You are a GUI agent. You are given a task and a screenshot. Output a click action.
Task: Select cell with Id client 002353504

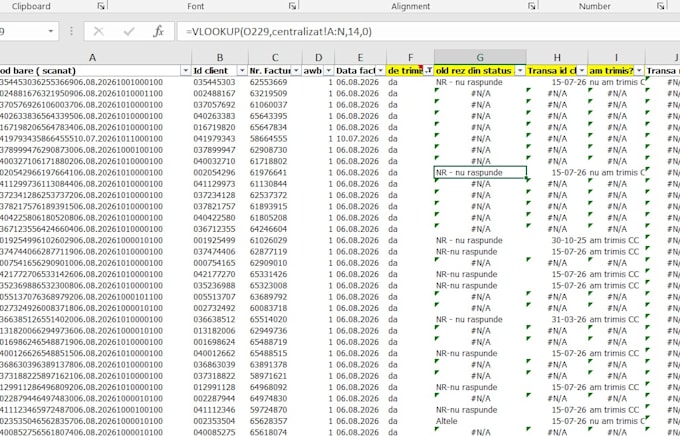point(220,421)
